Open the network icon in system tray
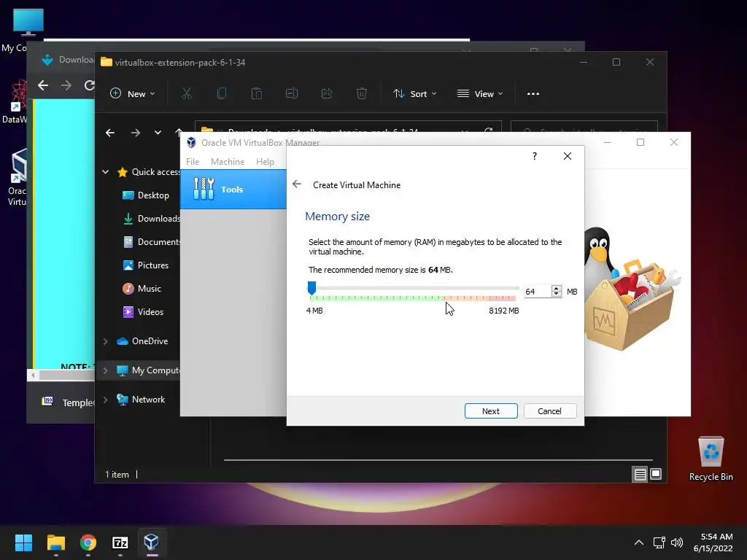Image resolution: width=747 pixels, height=560 pixels. click(x=659, y=542)
